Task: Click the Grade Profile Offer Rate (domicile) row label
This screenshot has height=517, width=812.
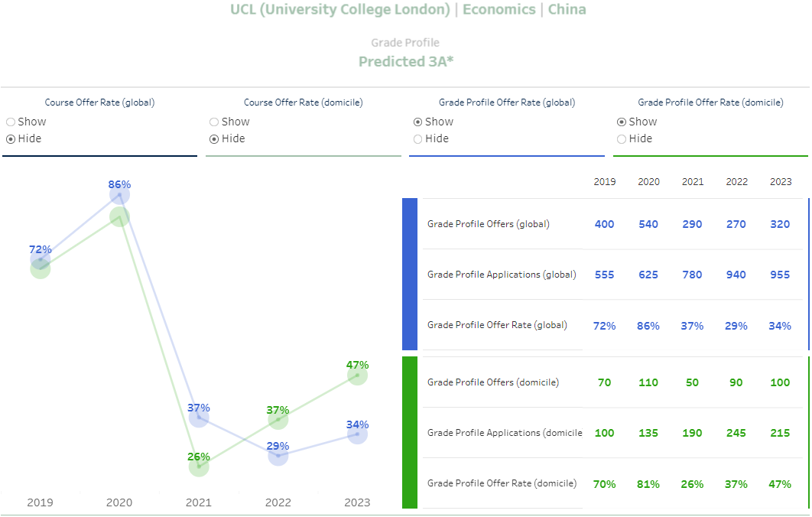Action: (502, 483)
